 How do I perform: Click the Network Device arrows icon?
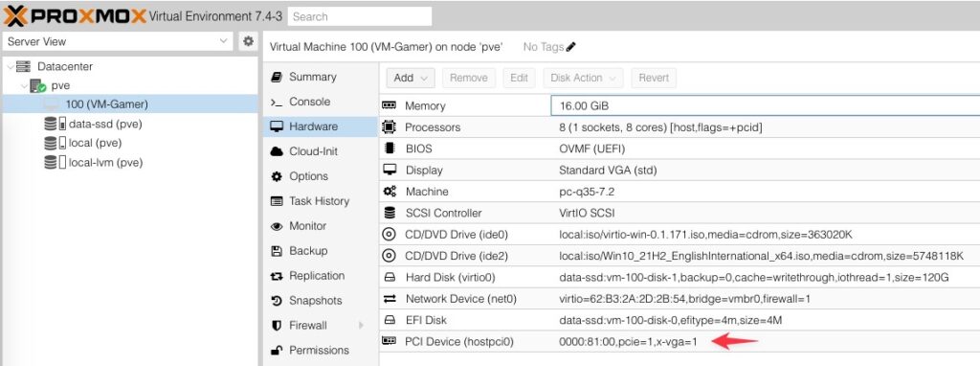pos(390,299)
